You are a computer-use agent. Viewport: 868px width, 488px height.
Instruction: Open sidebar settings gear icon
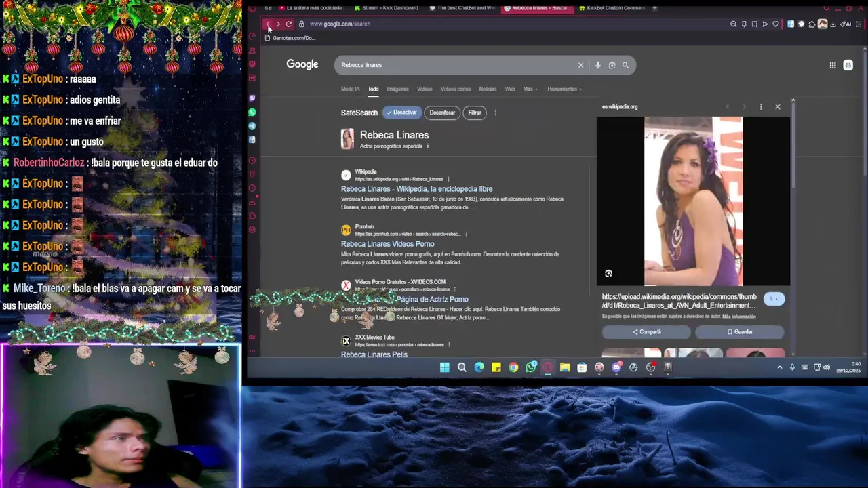[x=252, y=230]
